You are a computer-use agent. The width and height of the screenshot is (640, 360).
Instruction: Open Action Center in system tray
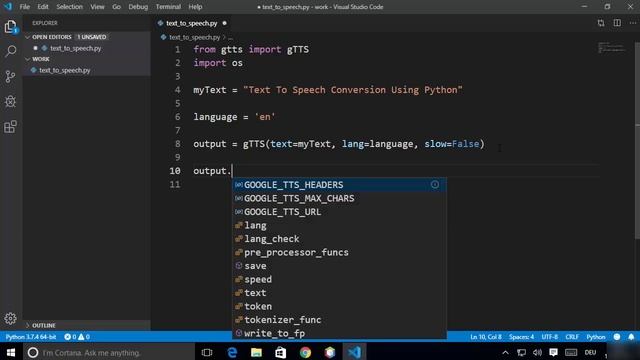click(553, 352)
